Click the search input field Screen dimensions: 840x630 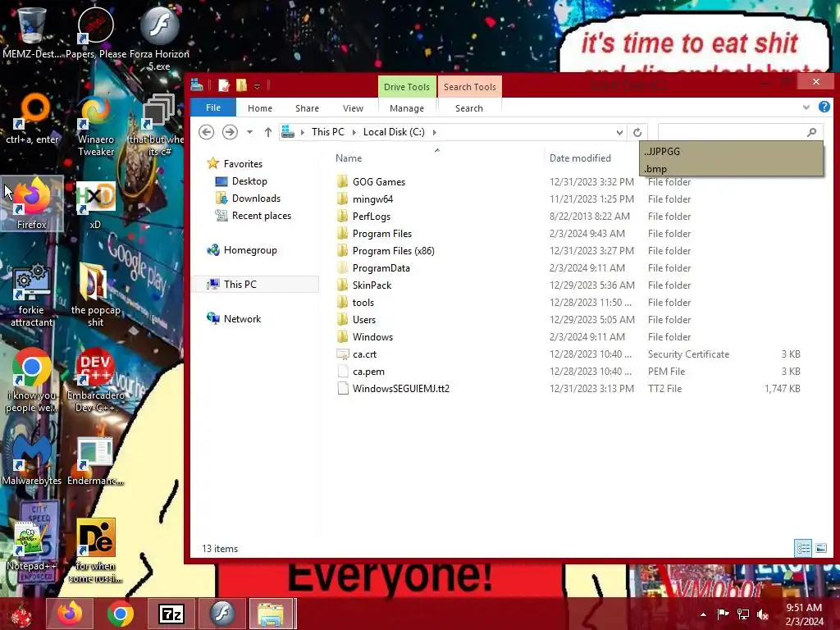point(732,132)
